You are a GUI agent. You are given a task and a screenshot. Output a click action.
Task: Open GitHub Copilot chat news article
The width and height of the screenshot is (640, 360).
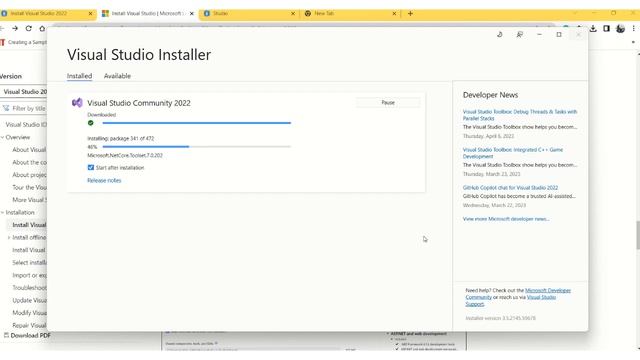pyautogui.click(x=510, y=188)
